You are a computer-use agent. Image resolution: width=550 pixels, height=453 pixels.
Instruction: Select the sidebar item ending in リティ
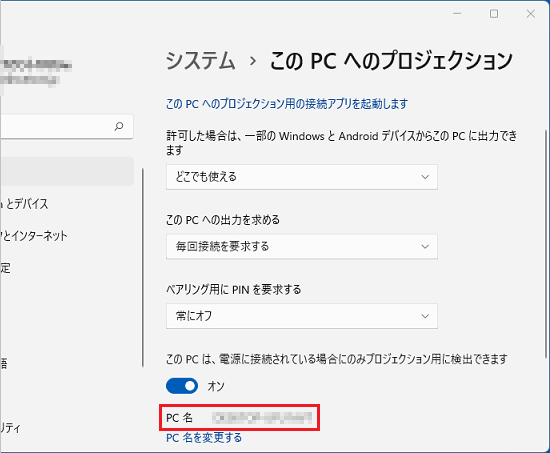point(10,428)
